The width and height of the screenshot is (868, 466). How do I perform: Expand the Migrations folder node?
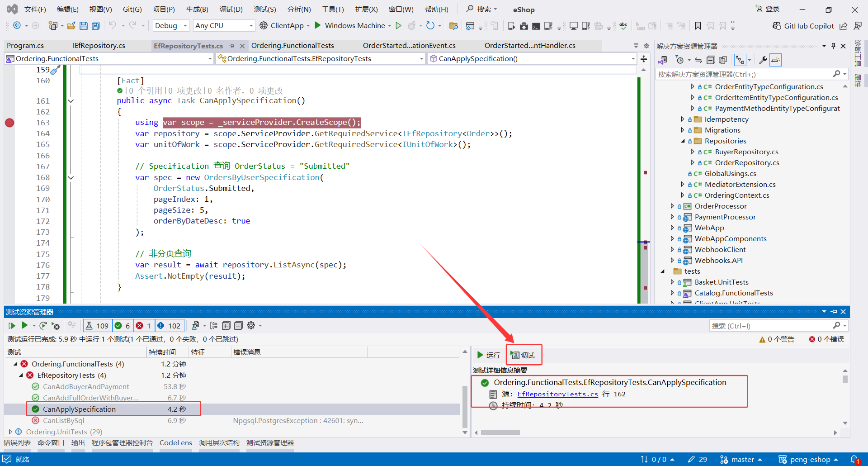[683, 130]
